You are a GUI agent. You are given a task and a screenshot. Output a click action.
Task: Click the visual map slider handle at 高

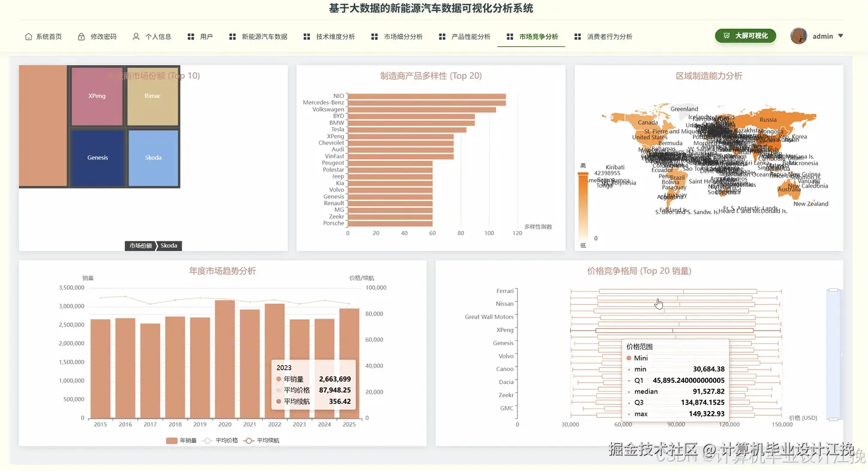[583, 173]
